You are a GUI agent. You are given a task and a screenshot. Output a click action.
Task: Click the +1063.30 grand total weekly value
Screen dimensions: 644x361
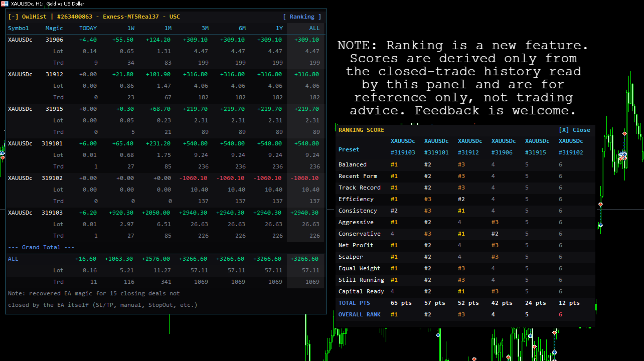tap(119, 259)
